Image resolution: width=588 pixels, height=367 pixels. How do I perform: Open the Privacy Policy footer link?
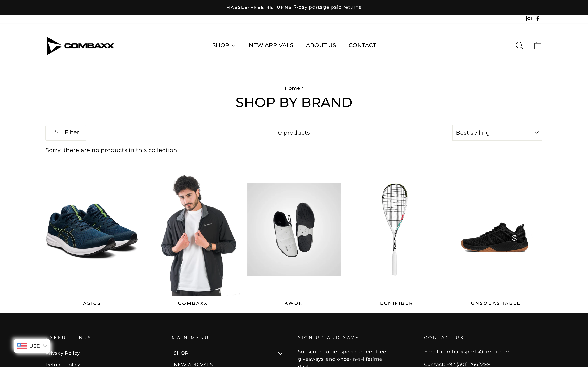click(x=63, y=353)
